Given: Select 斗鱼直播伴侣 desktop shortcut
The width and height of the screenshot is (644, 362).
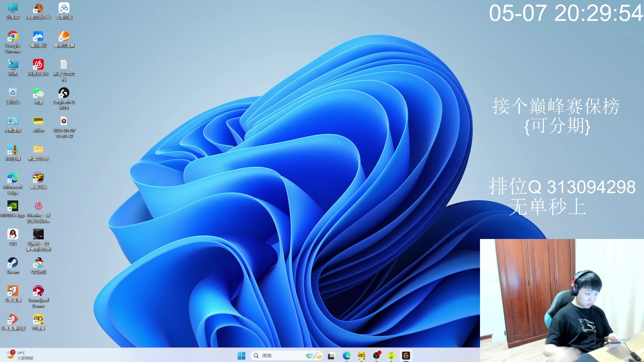Looking at the screenshot, I should (x=13, y=322).
